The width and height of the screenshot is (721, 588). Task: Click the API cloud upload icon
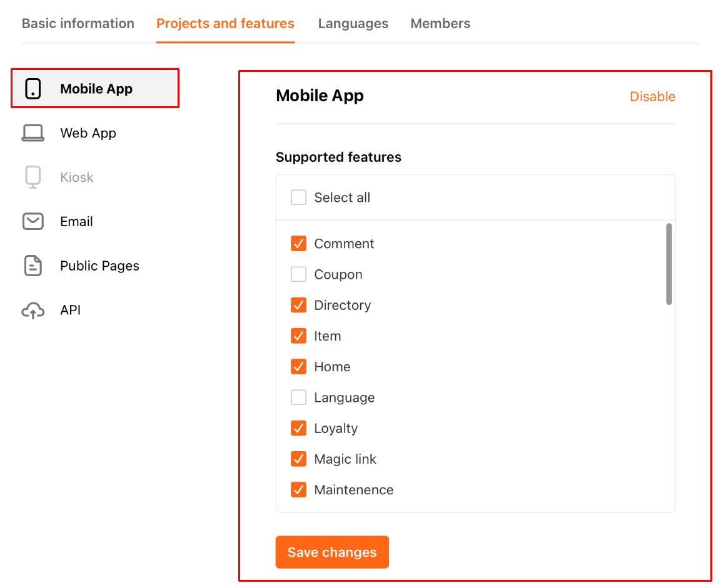pyautogui.click(x=33, y=309)
